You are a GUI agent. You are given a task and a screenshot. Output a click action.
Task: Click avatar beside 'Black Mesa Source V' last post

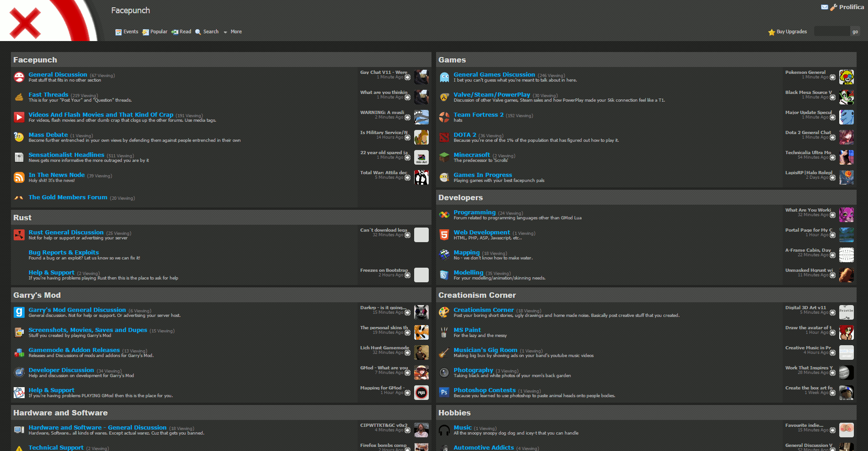[847, 97]
